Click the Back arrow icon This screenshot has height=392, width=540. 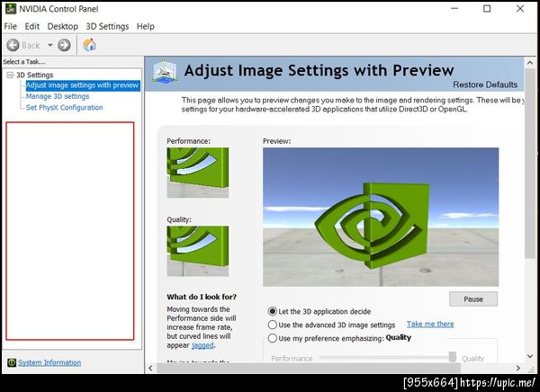pyautogui.click(x=13, y=45)
